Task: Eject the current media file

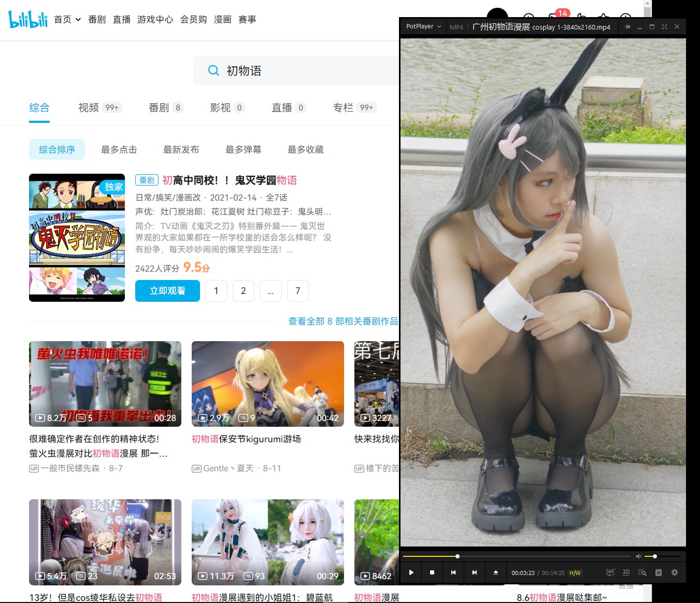Action: pyautogui.click(x=495, y=572)
